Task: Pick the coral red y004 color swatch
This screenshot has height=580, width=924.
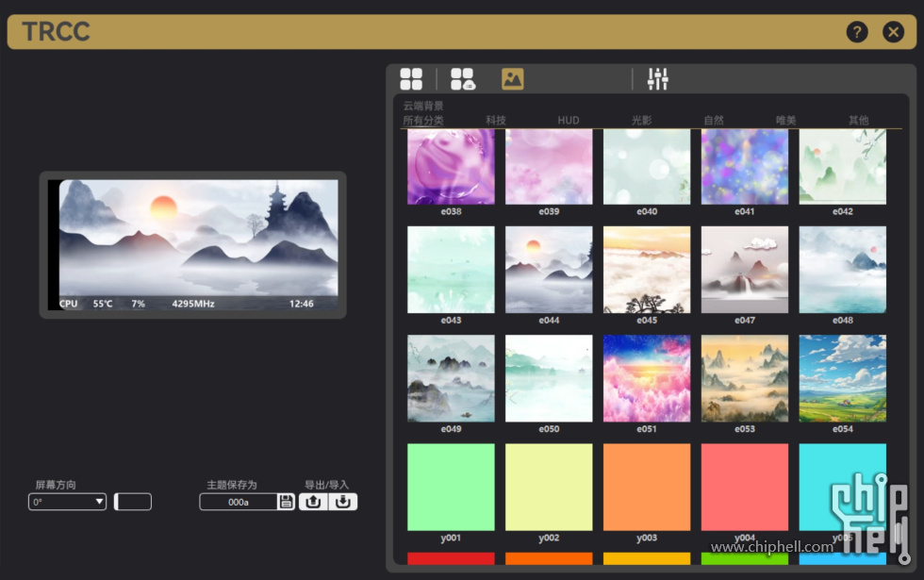Action: (744, 487)
